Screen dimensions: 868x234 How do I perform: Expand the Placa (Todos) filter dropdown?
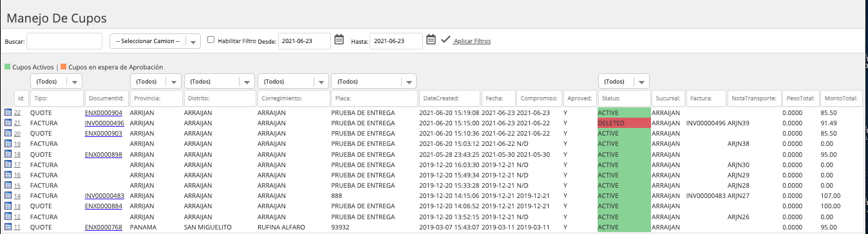[x=373, y=82]
